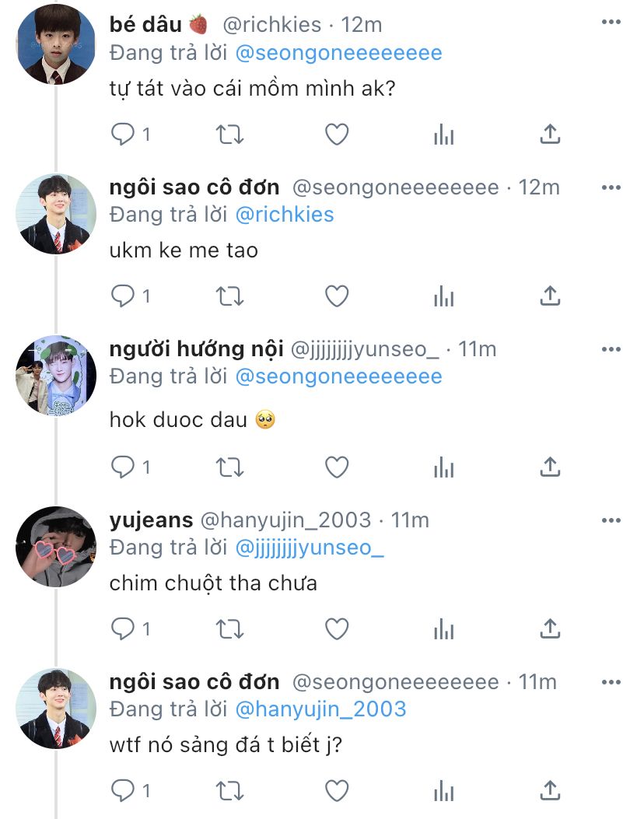Open the @hanyujin_2003 mention link

tap(320, 709)
